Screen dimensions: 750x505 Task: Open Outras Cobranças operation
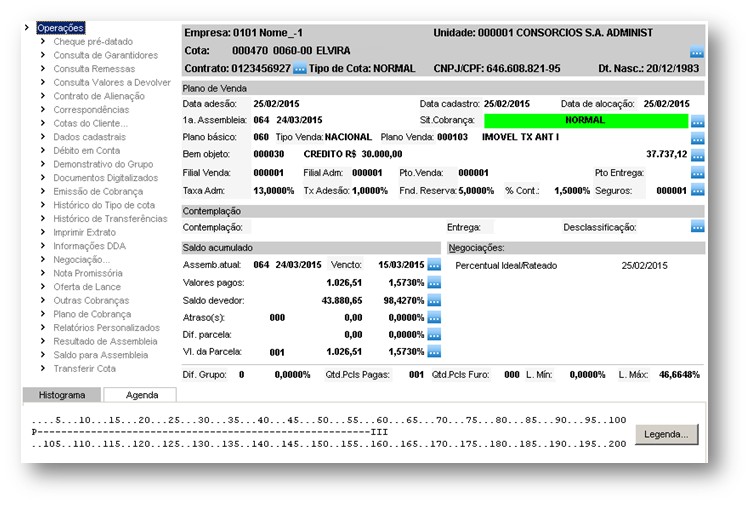click(x=91, y=300)
